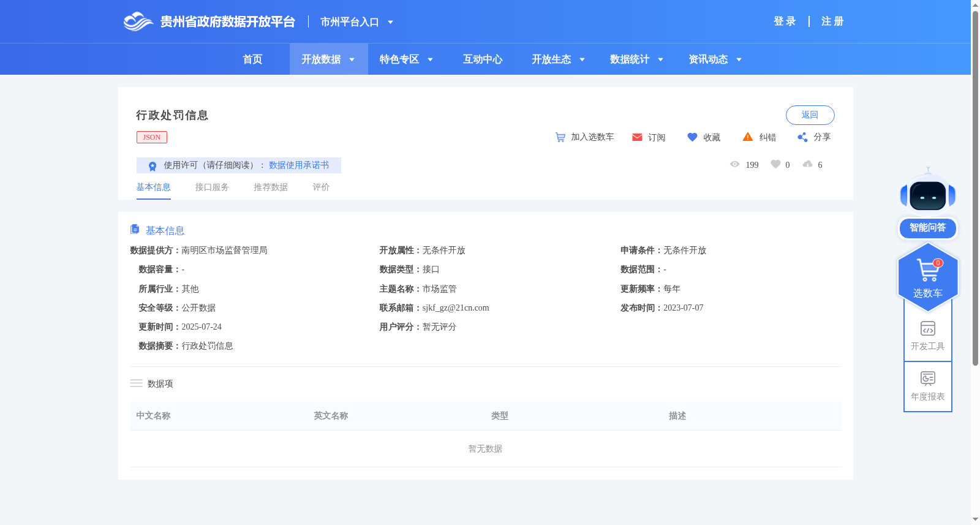Expand the 开放数据 menu arrow
The image size is (980, 525).
point(352,59)
